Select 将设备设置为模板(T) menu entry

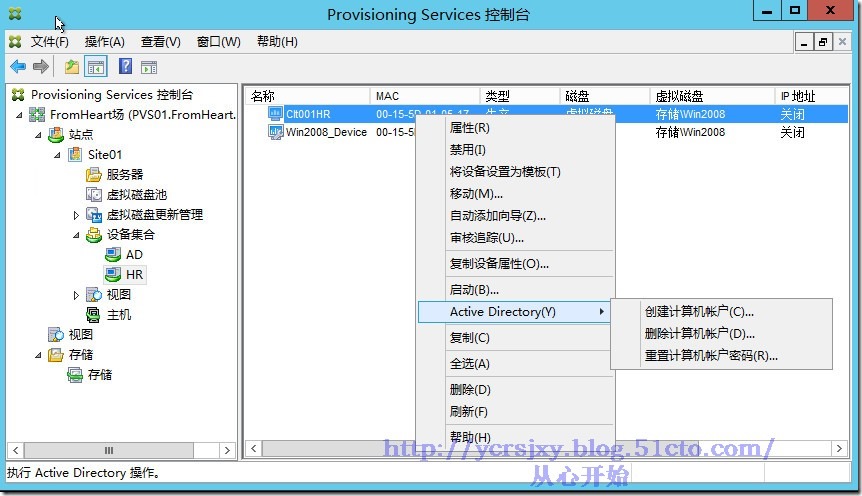[515, 172]
